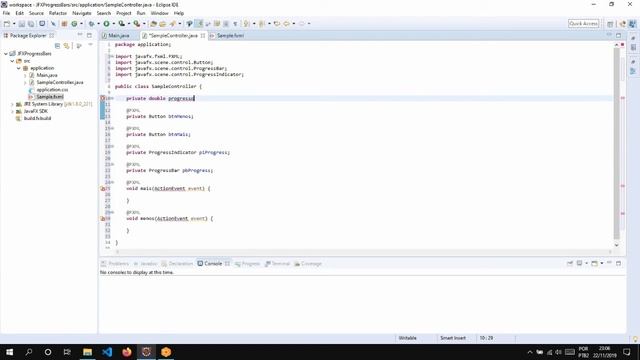Image resolution: width=640 pixels, height=360 pixels.
Task: Open the Window menu
Action: coord(159,13)
